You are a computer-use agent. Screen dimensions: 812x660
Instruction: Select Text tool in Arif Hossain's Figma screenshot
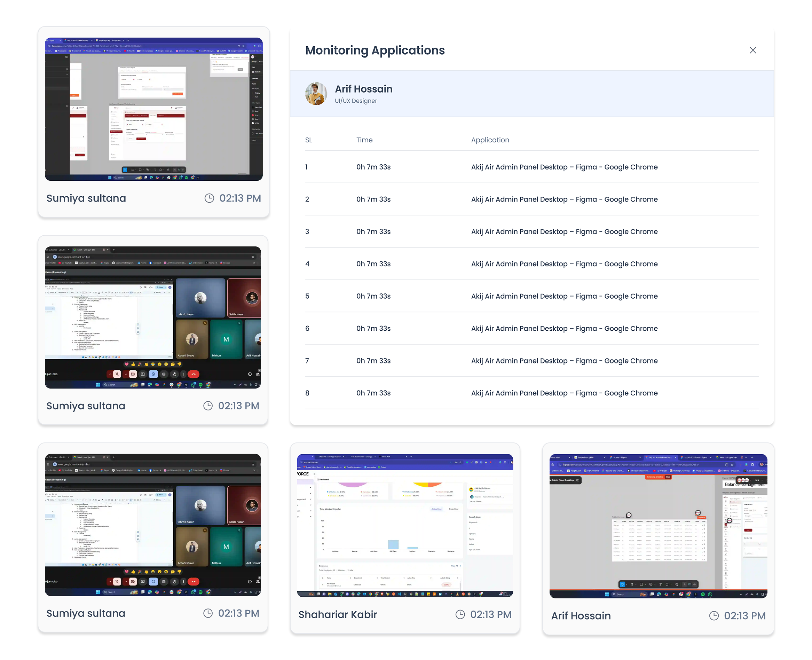660,584
